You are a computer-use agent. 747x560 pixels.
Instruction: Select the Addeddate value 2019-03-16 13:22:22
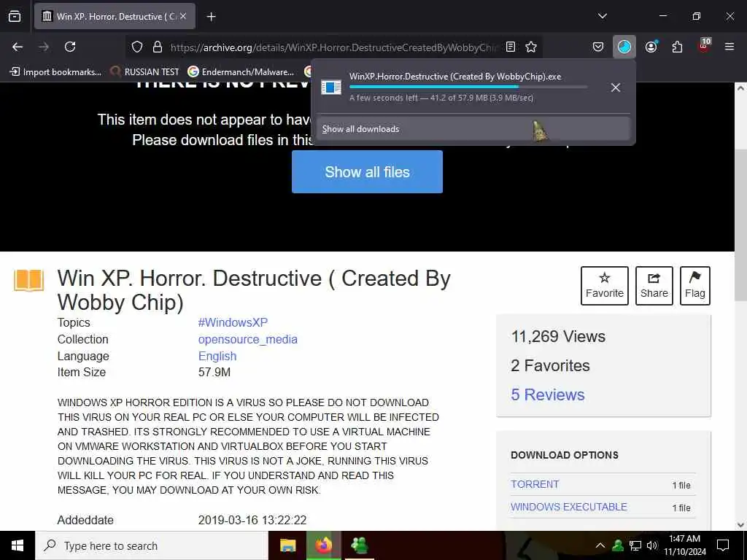(x=252, y=520)
